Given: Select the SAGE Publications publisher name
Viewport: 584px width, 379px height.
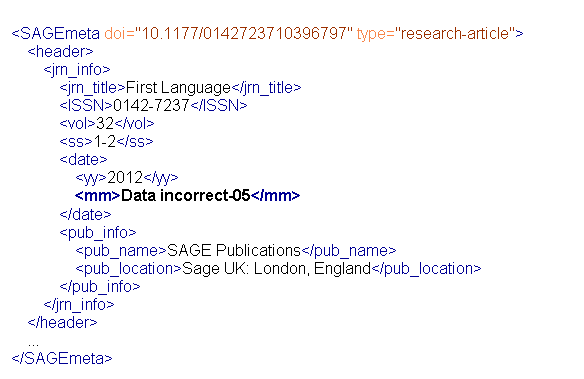Looking at the screenshot, I should coord(234,251).
